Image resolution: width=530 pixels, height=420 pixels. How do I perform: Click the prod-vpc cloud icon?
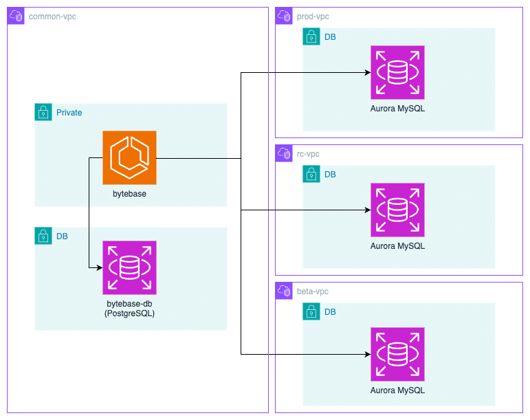point(284,16)
